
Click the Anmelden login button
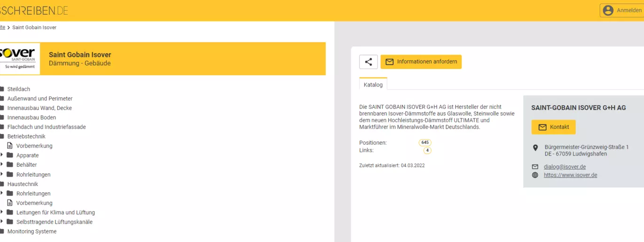621,10
